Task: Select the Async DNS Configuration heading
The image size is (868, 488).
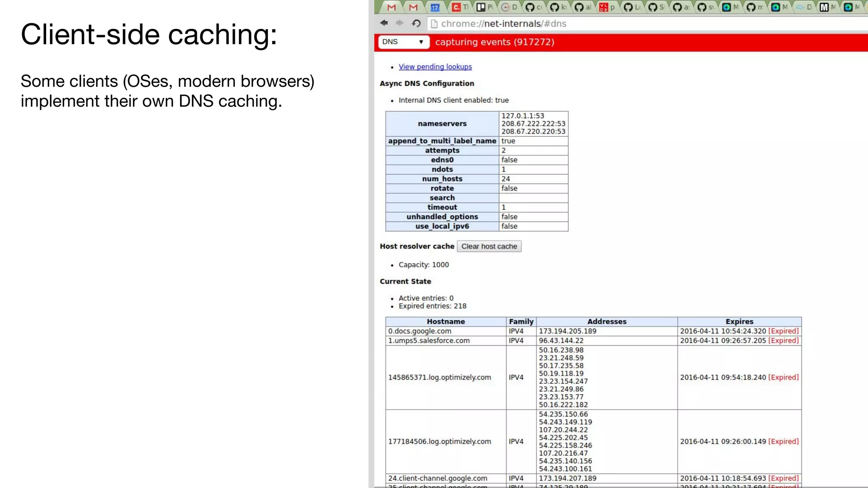Action: [x=427, y=83]
